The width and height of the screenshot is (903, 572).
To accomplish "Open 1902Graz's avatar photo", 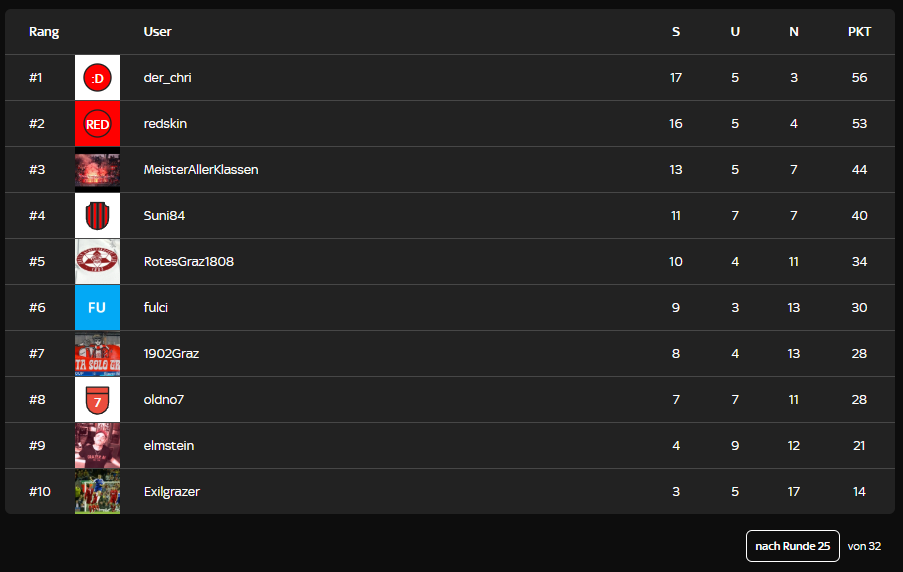I will (x=97, y=354).
